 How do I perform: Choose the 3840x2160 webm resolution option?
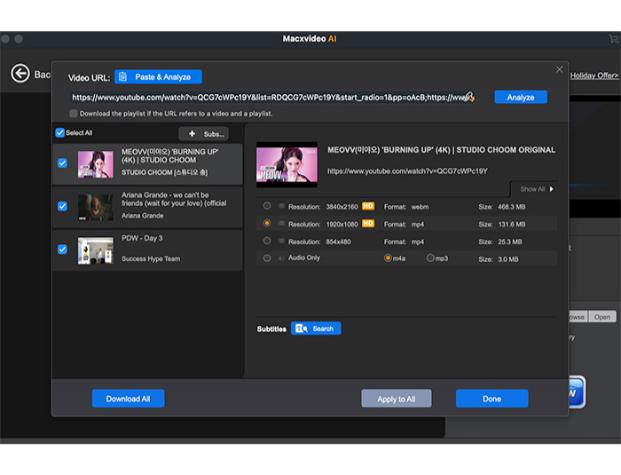(267, 206)
